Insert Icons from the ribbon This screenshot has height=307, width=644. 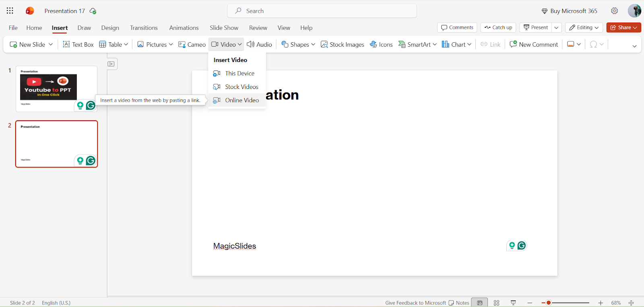pyautogui.click(x=381, y=44)
